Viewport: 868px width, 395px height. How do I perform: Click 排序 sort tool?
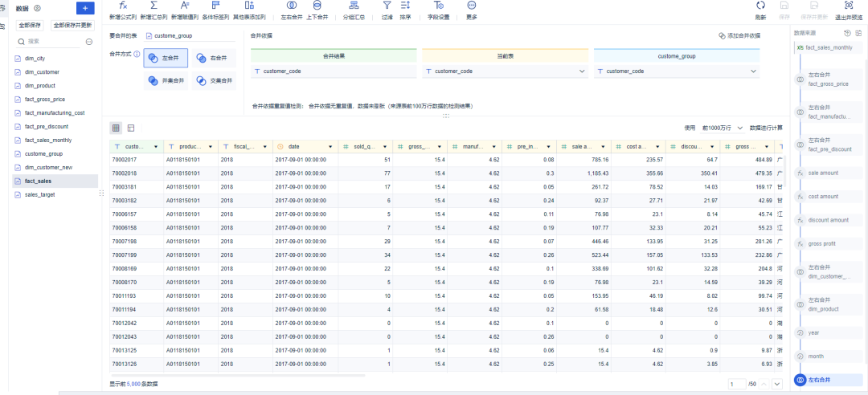(x=405, y=10)
